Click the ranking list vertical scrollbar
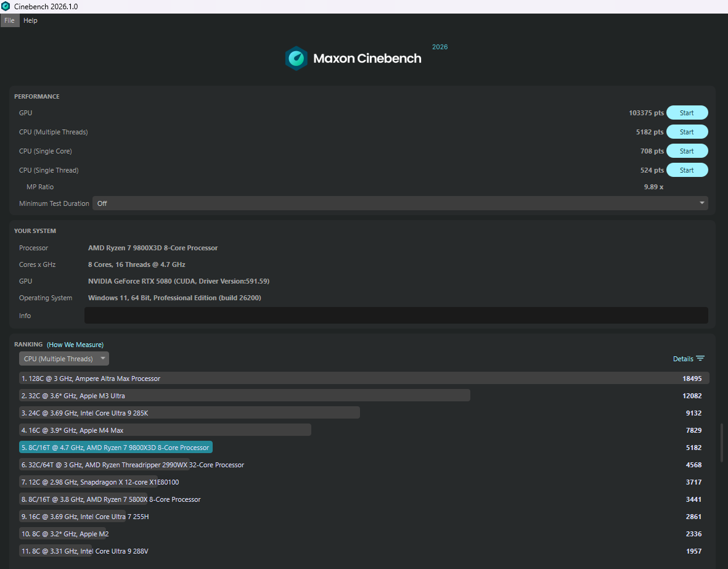 click(x=721, y=442)
